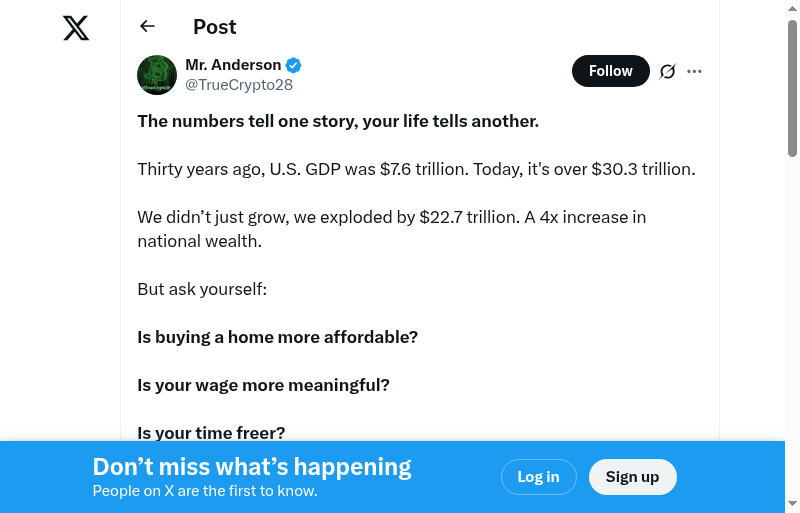Click the scrollbar down arrow
800x513 pixels.
792,503
